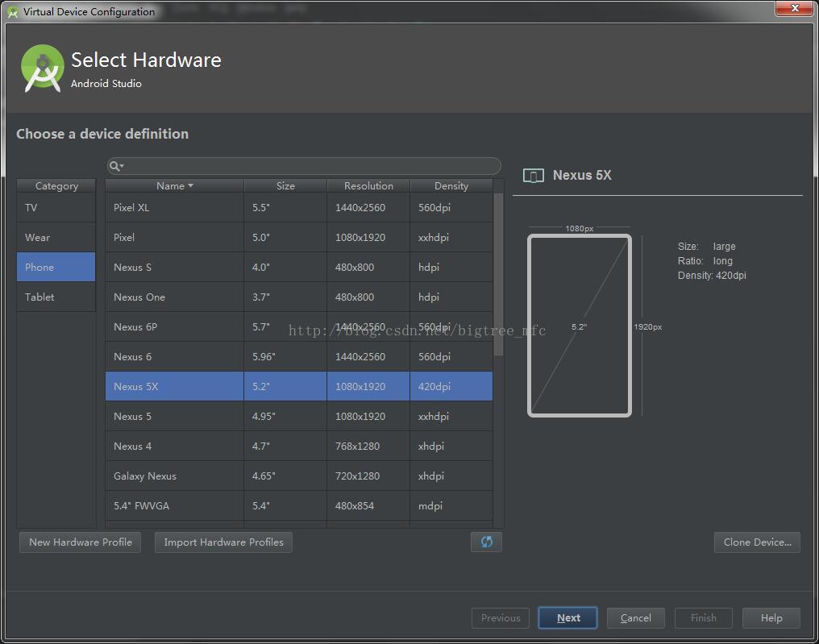This screenshot has width=819, height=644.
Task: Sort devices by Size column header
Action: [285, 186]
